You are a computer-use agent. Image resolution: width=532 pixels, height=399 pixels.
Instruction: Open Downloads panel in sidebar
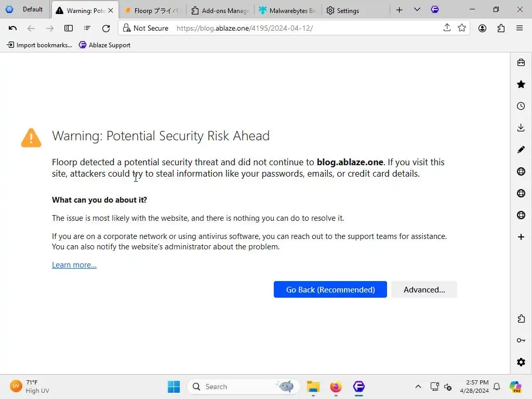tap(521, 128)
